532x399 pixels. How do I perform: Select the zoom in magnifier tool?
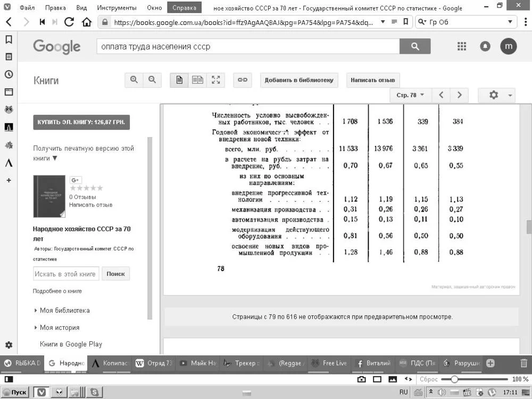[x=133, y=80]
